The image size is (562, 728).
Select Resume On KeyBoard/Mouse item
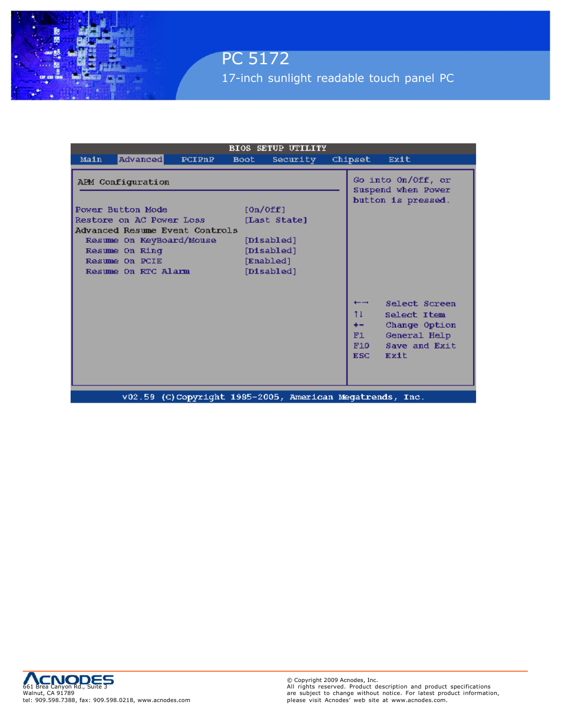(x=151, y=241)
